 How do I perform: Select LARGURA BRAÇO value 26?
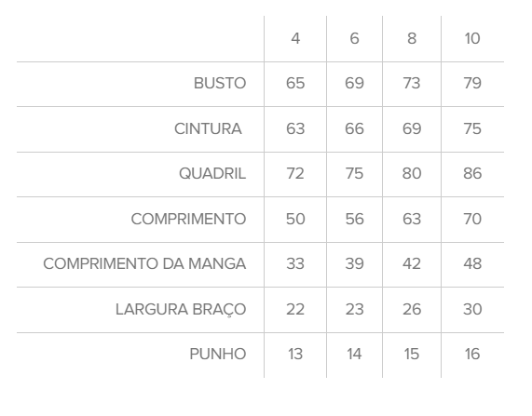tap(412, 309)
